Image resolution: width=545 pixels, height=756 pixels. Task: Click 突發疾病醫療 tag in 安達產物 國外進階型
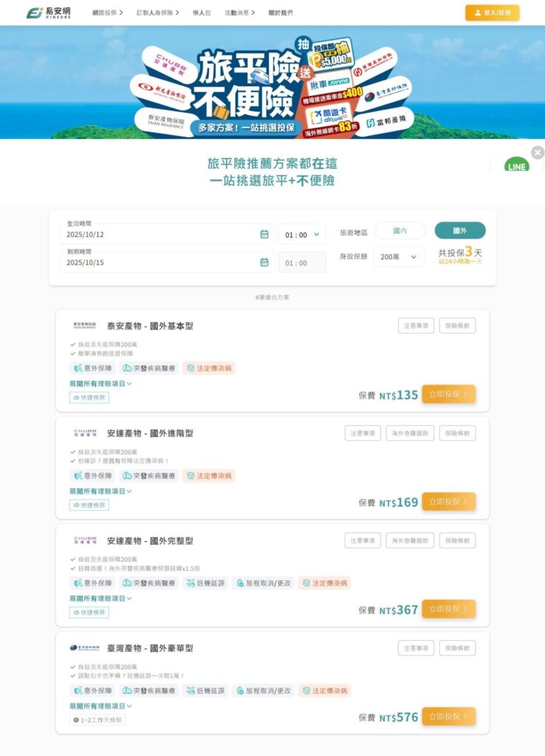[149, 476]
